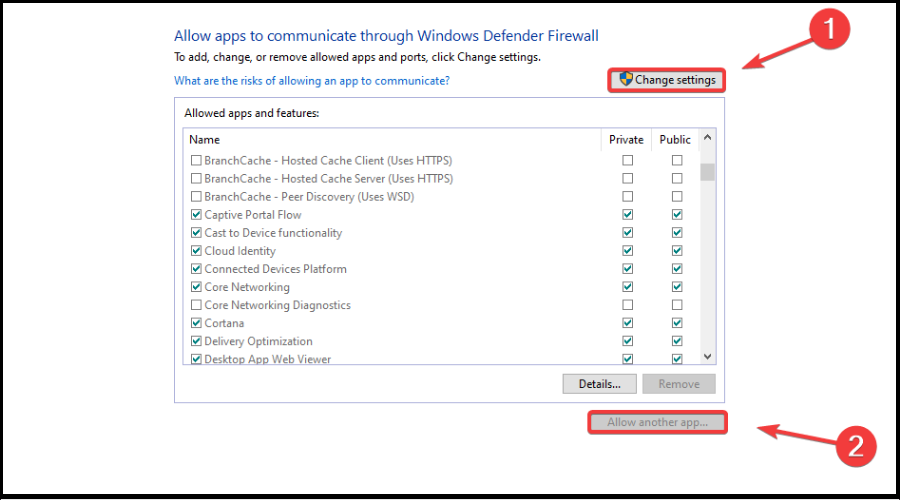Toggle Public for Desktop App Web Viewer
This screenshot has width=900, height=500.
[x=677, y=359]
